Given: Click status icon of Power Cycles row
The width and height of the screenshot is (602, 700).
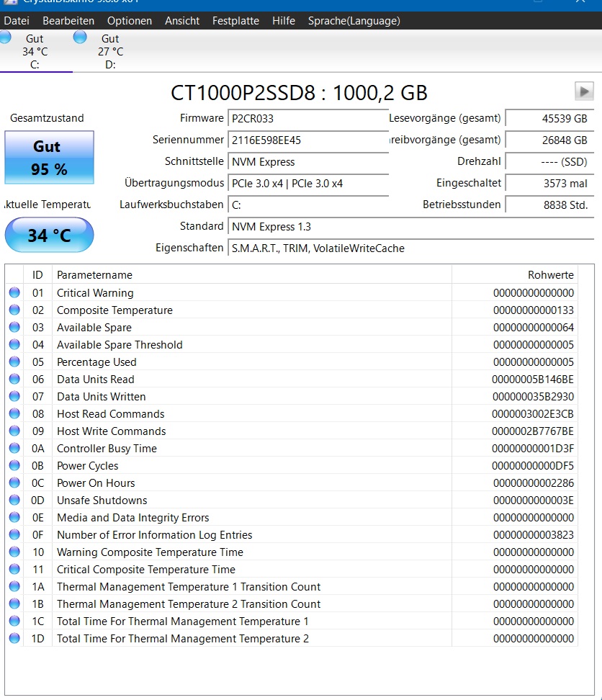Looking at the screenshot, I should coord(14,465).
